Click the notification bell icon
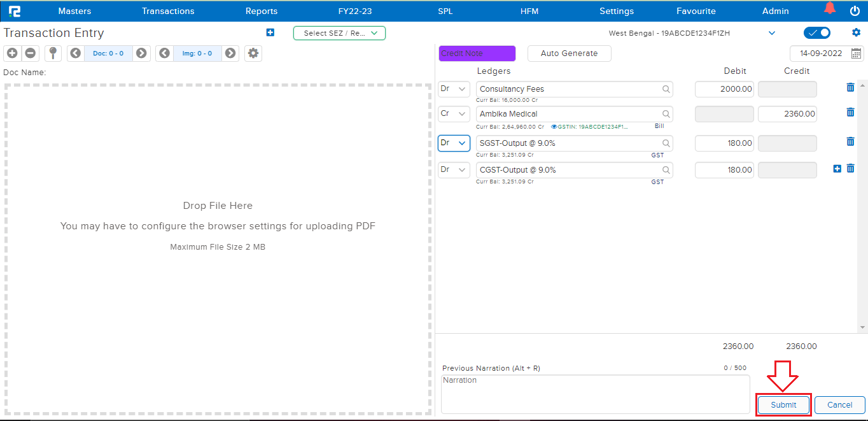This screenshot has width=868, height=421. click(829, 9)
